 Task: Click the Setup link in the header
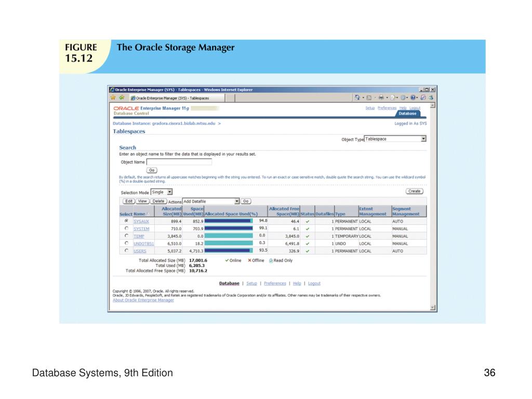(x=370, y=108)
